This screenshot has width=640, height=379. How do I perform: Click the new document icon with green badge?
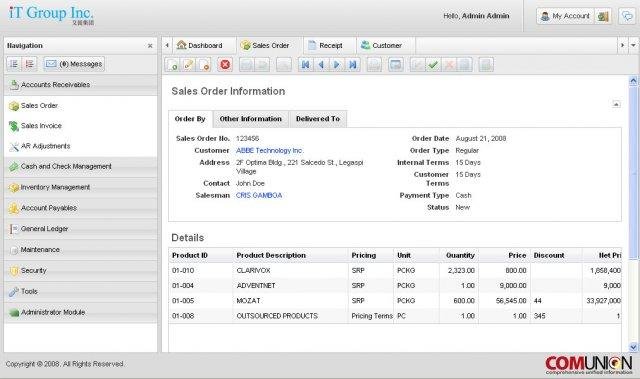(x=172, y=64)
